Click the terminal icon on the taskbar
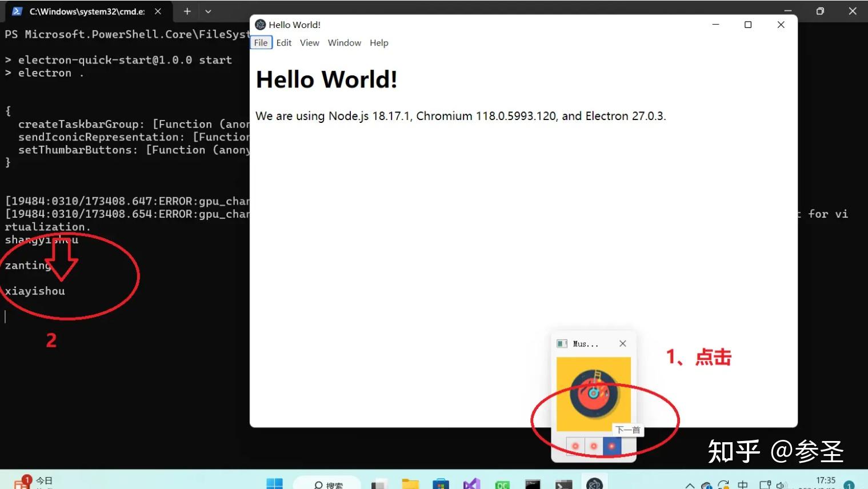Viewport: 868px width, 489px height. [x=563, y=483]
